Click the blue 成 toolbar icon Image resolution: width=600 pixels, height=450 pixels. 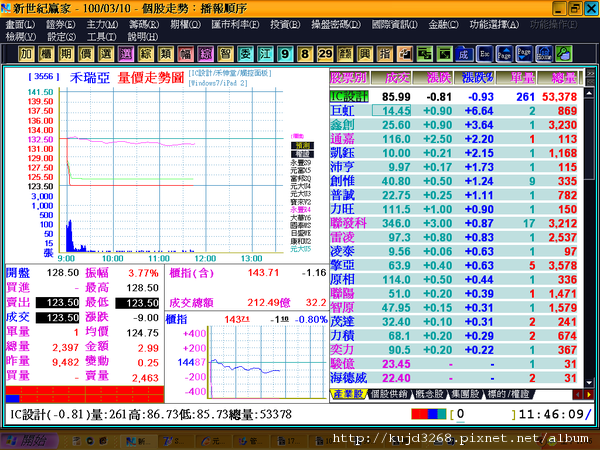[464, 54]
